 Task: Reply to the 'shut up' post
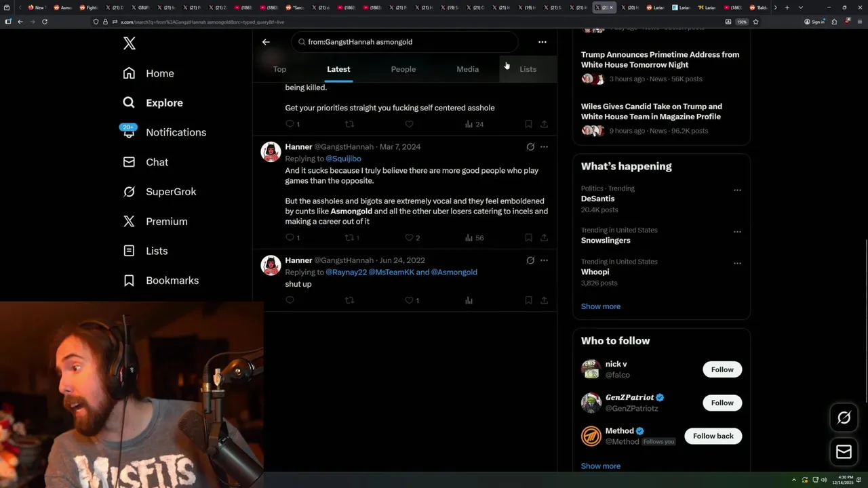click(290, 300)
